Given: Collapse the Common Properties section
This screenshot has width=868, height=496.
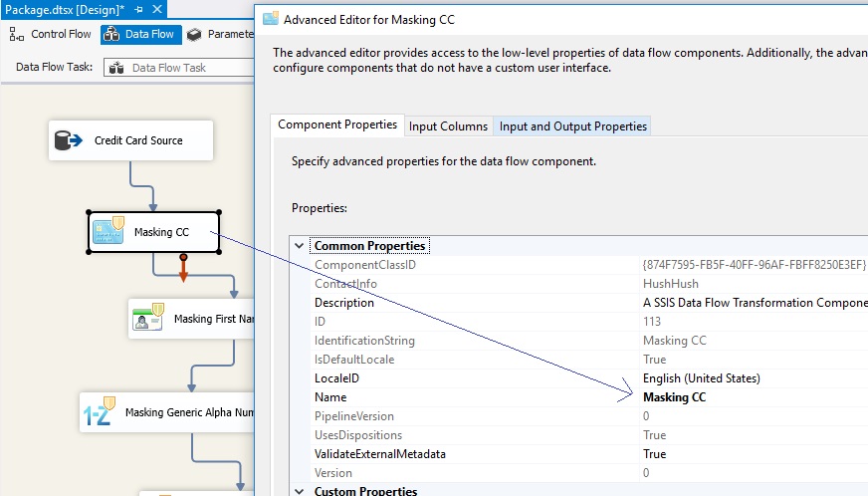Looking at the screenshot, I should point(299,245).
